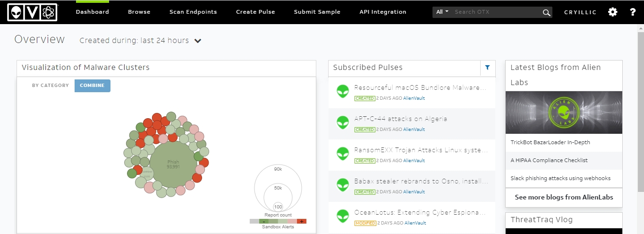The image size is (644, 234).
Task: Toggle the Combine view
Action: click(x=92, y=86)
